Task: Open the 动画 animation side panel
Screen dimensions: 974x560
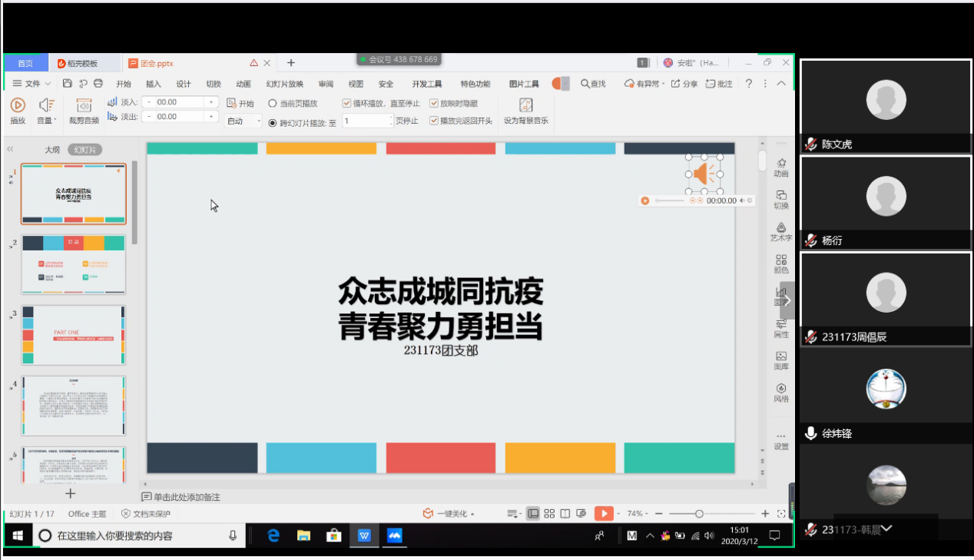Action: [780, 167]
